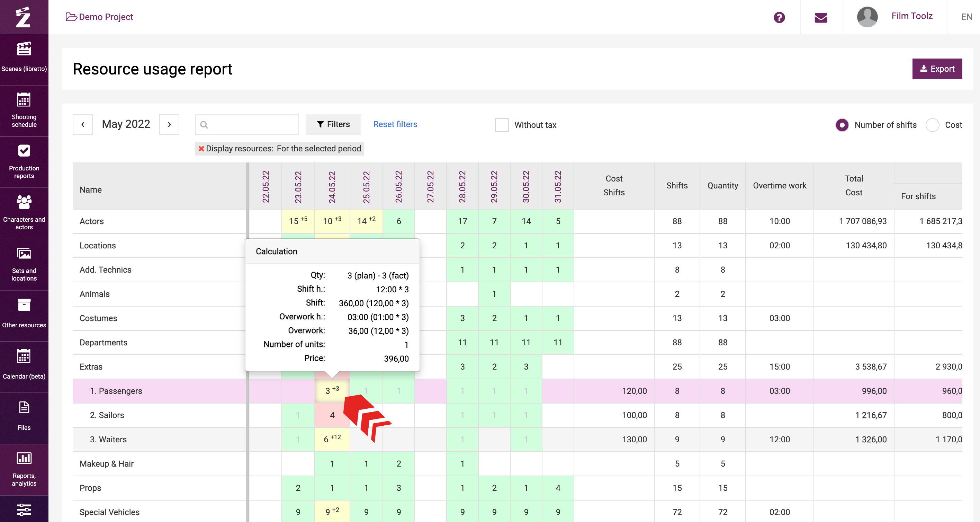Viewport: 980px width, 522px height.
Task: Open the Production reports section
Action: 24,162
